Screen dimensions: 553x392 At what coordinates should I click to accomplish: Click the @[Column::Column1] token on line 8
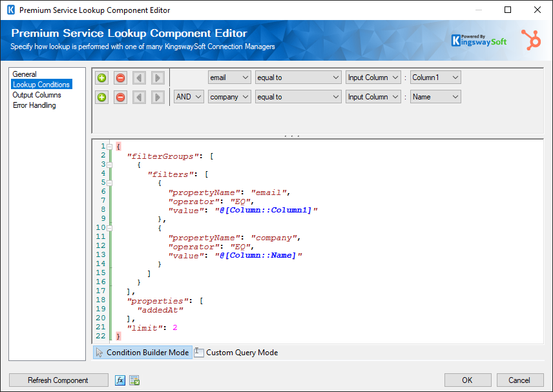pyautogui.click(x=266, y=211)
